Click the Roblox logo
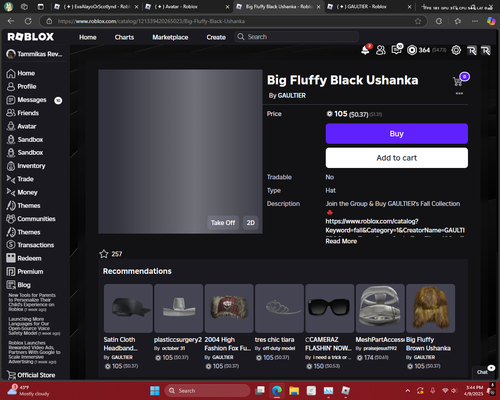 coord(31,37)
